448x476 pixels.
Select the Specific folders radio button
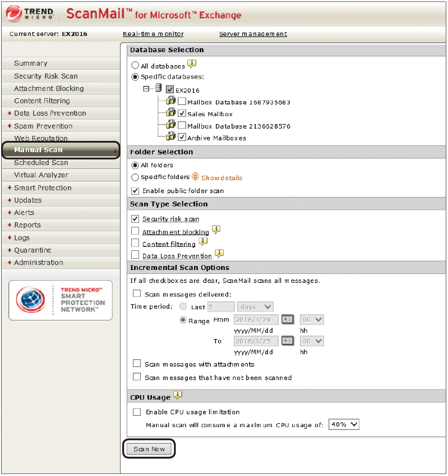point(135,177)
